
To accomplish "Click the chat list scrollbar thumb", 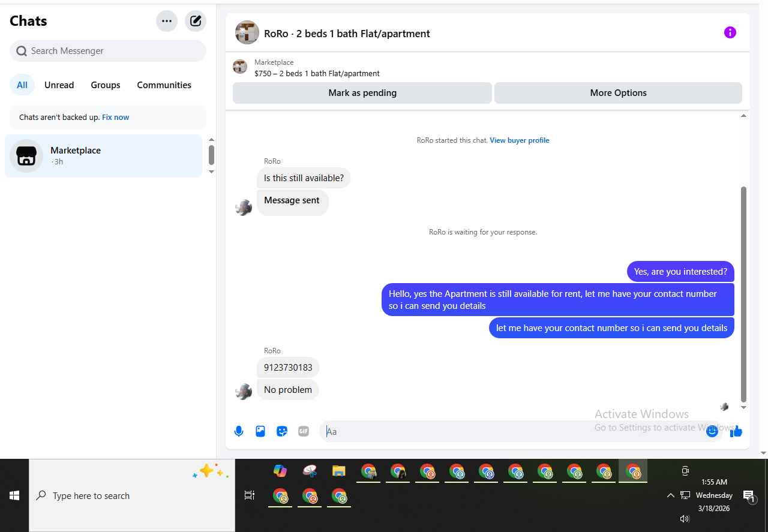I will [211, 155].
